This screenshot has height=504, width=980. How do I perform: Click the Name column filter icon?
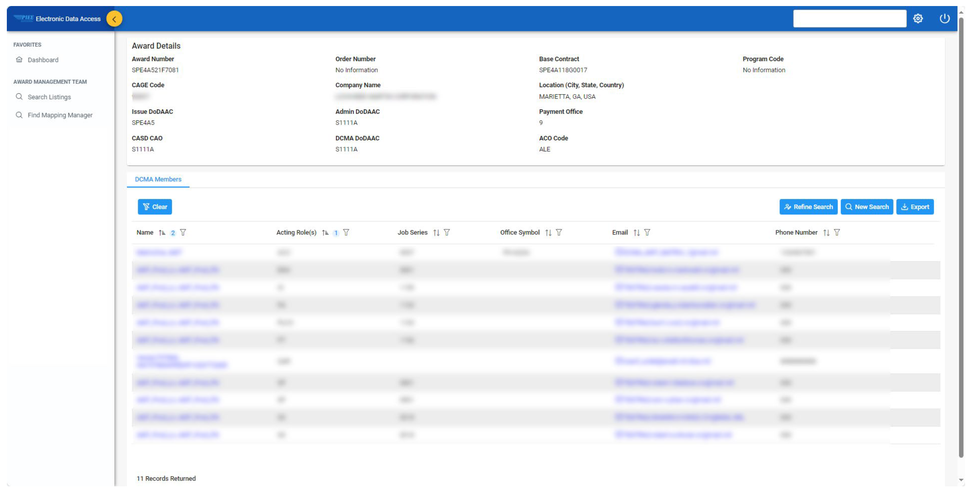[183, 233]
